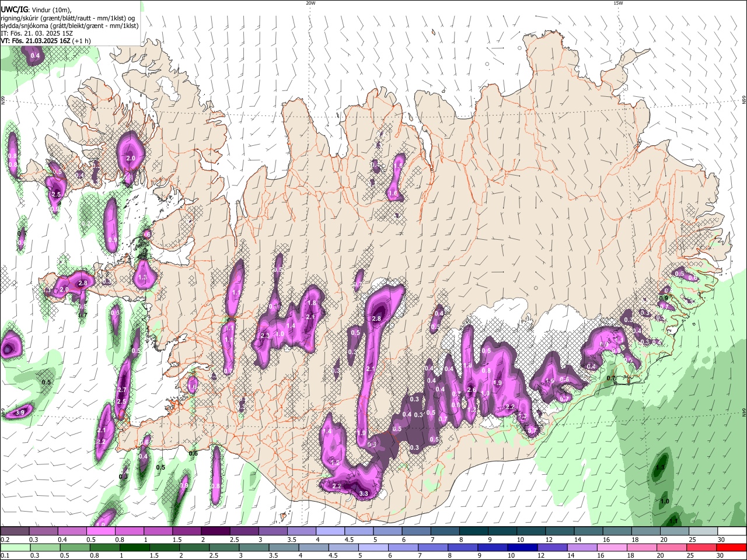747x560 pixels.
Task: Select the darkest green 1 swatch in lower legend row
Action: coord(134,548)
